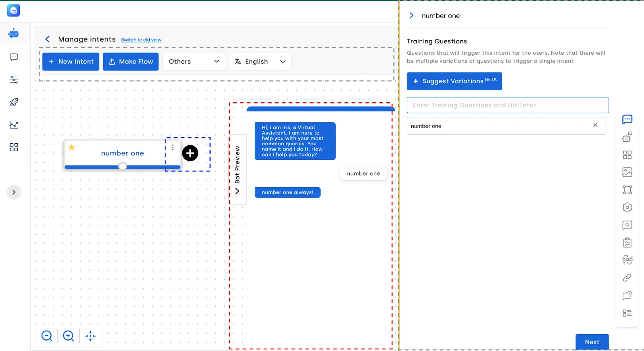Select the list view icon in right toolbar

tap(627, 313)
